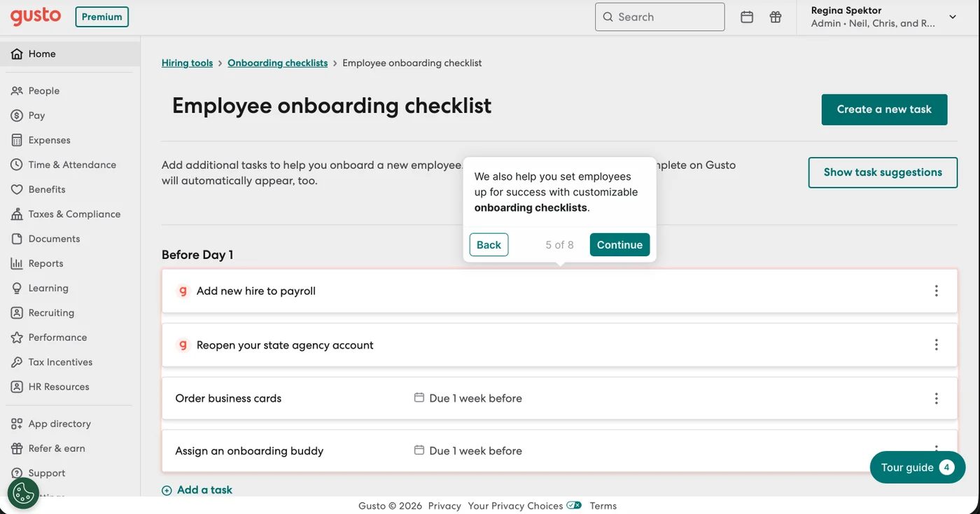
Task: Click the Recruiting icon in the sidebar
Action: point(17,313)
